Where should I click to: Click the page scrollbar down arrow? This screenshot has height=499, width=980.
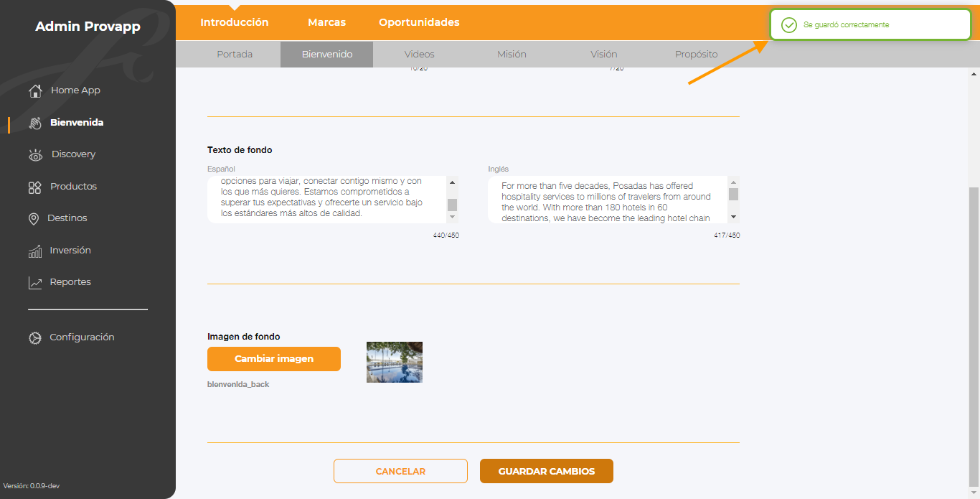[x=974, y=493]
